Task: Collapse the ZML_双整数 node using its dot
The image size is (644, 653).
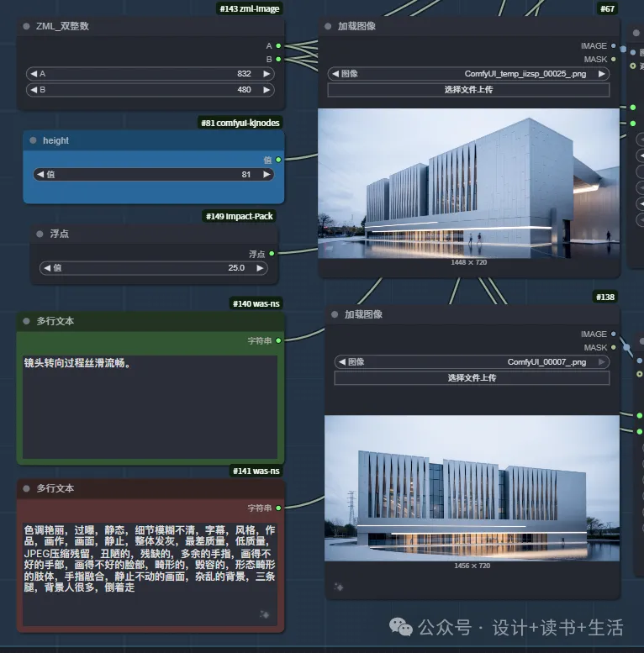Action: [27, 26]
